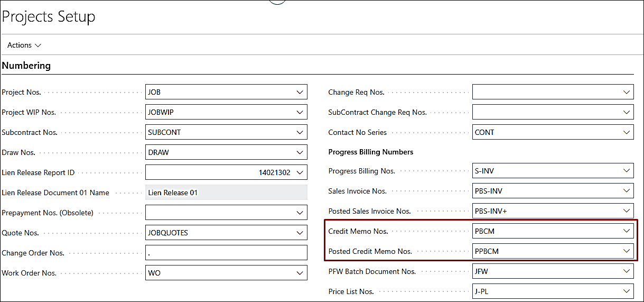This screenshot has height=302, width=644.
Task: Expand the SubContract Change Req Nos. dropdown arrow
Action: coord(627,112)
